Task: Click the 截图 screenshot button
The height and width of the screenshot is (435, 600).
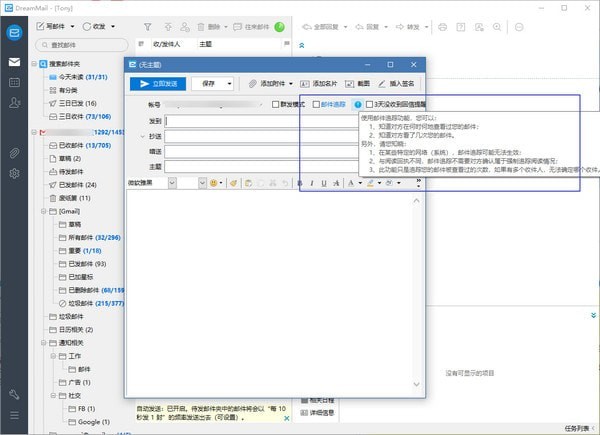Action: pyautogui.click(x=360, y=84)
